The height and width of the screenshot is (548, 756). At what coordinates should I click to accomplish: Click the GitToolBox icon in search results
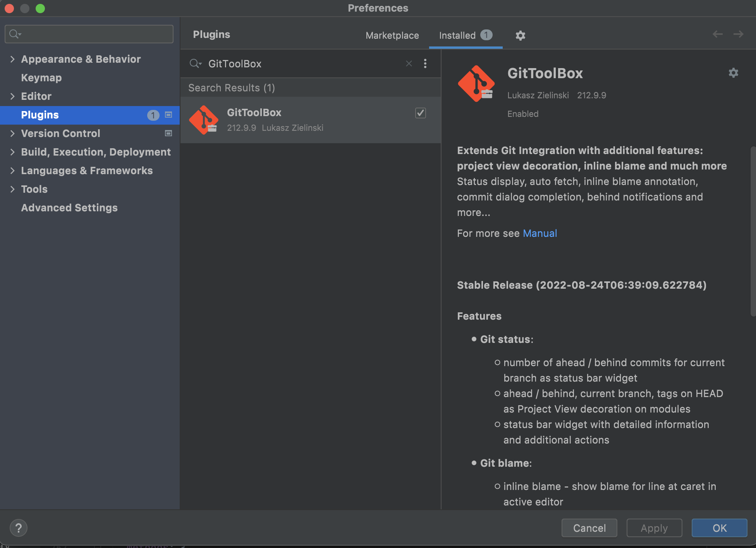204,120
